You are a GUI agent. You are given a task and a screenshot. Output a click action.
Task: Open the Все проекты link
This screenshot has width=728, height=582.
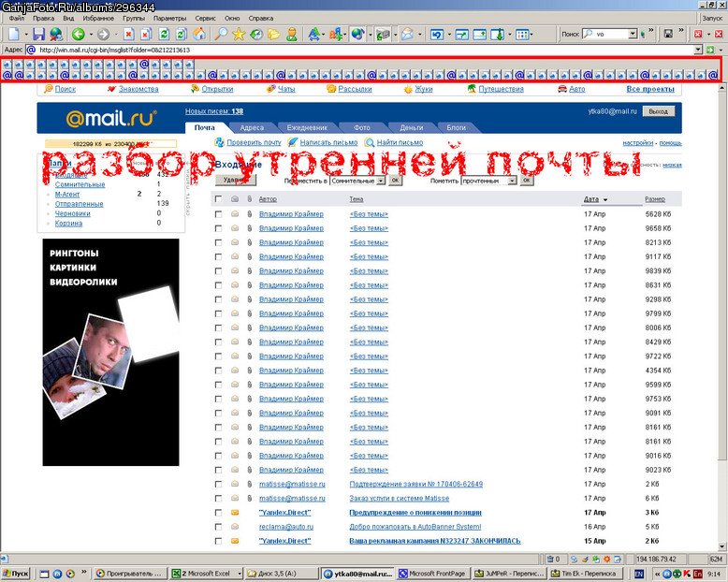click(650, 89)
